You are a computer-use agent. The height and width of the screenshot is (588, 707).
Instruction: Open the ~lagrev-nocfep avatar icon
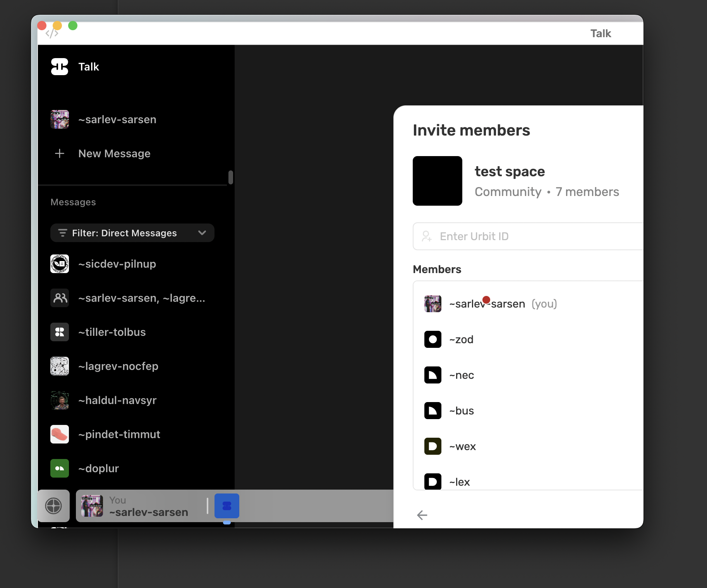[x=60, y=366]
